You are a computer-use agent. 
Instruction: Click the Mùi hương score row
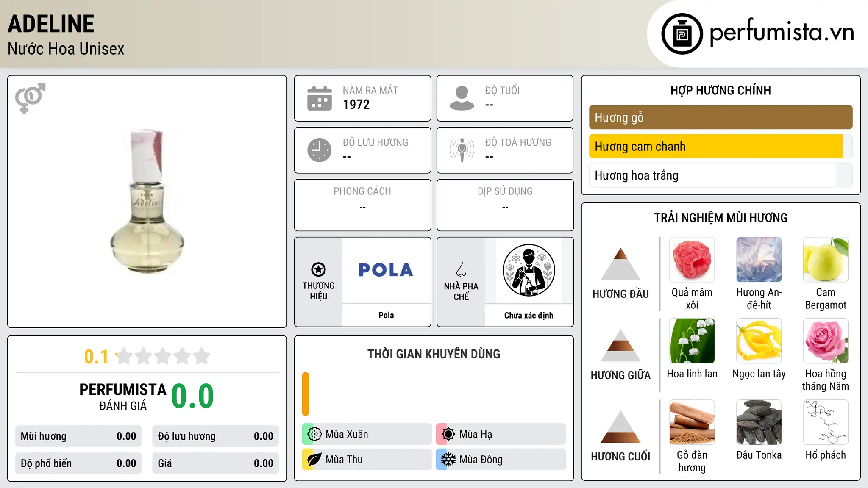click(78, 436)
